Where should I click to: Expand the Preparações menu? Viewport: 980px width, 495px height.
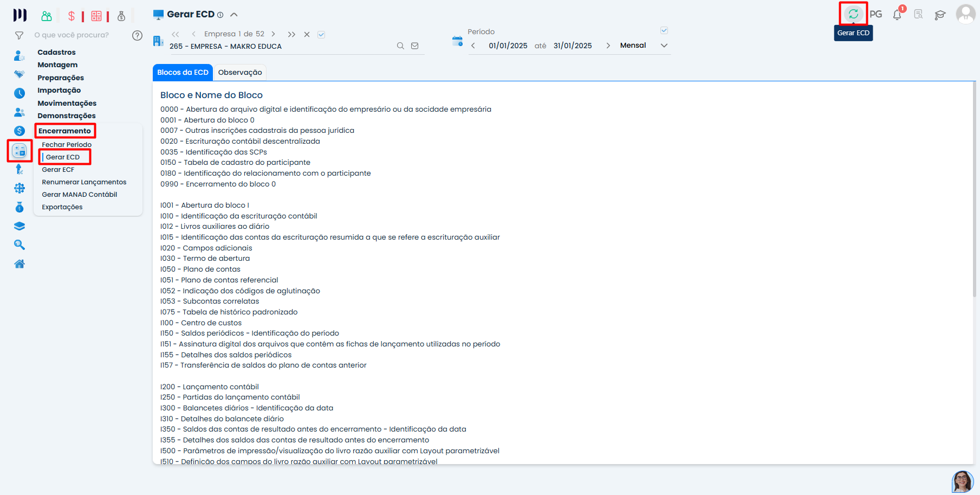[61, 78]
